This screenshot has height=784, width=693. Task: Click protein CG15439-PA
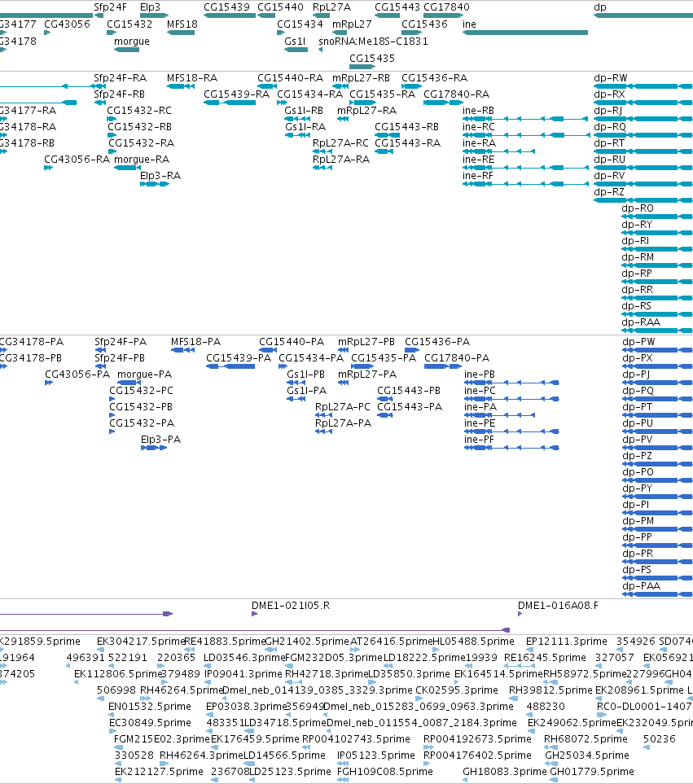pos(239,358)
